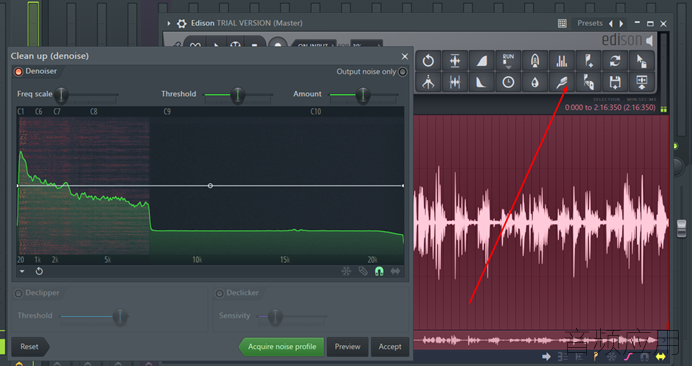Click the Trim tool icon

[x=455, y=82]
